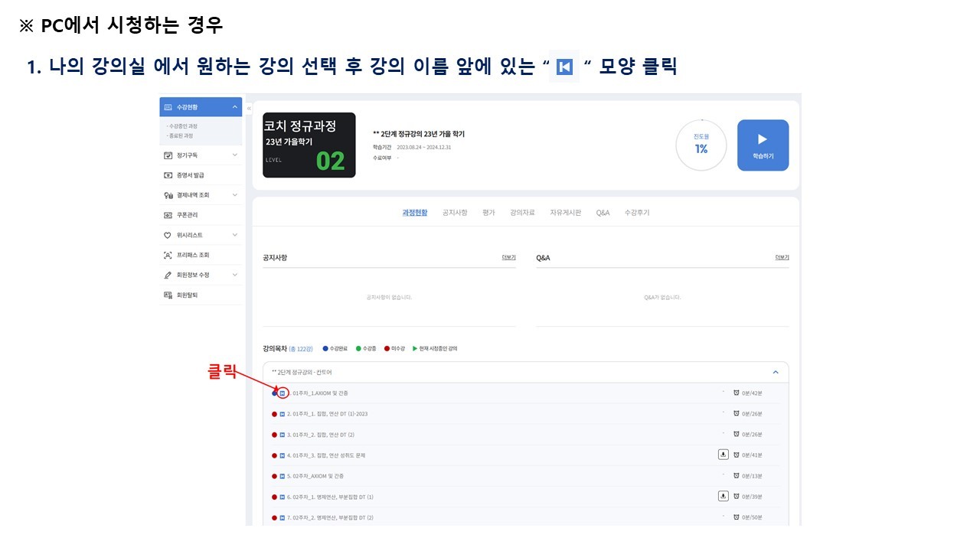Screen dimensions: 980x551
Task: Click the 총 122강 lecture count text
Action: (x=301, y=349)
